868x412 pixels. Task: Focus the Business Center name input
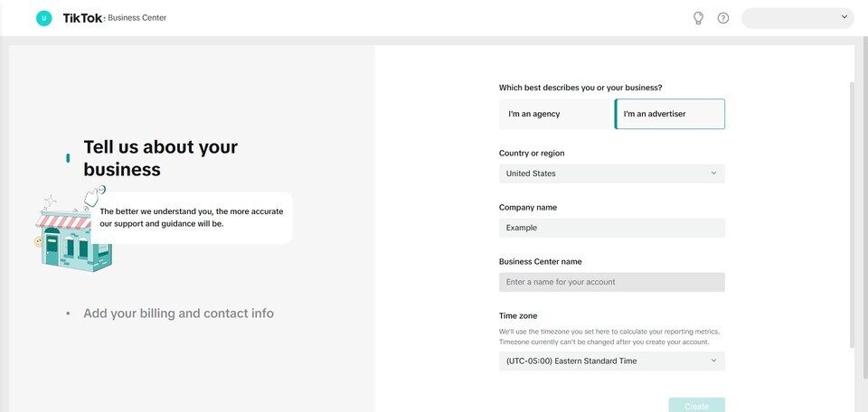coord(611,282)
